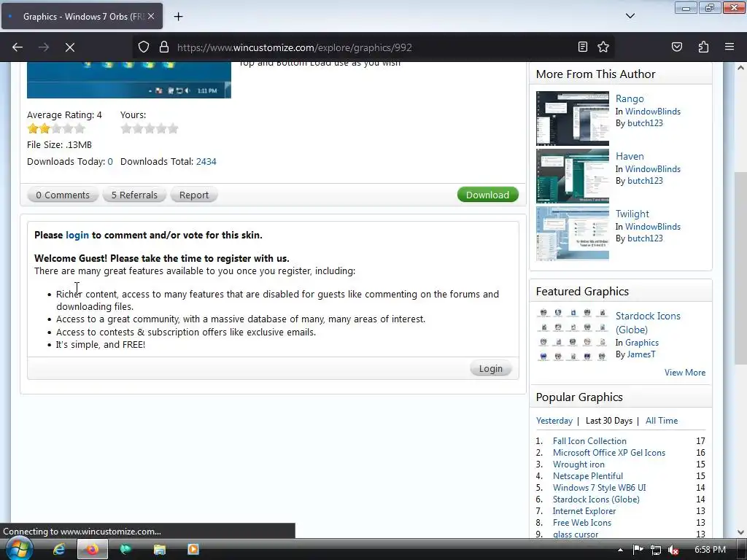Open tracking protection shield icon

[x=144, y=47]
